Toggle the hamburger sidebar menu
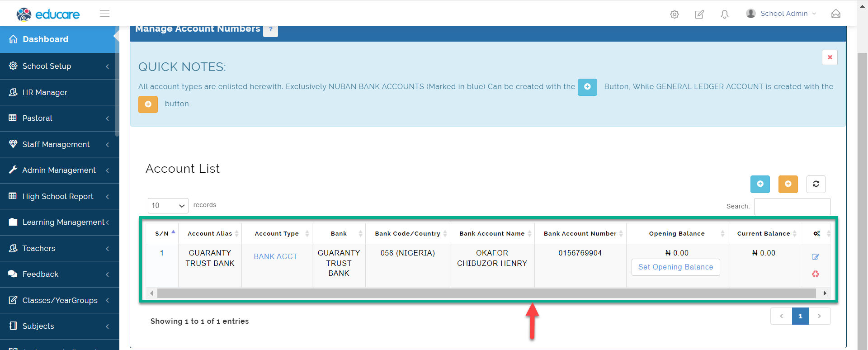The image size is (868, 350). tap(104, 14)
